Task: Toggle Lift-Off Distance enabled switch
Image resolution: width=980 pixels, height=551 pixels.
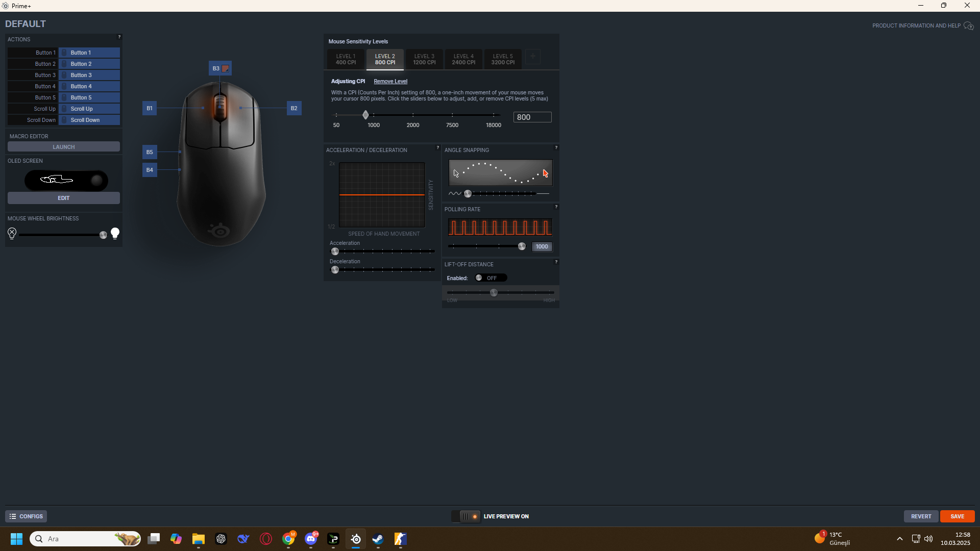Action: [491, 278]
